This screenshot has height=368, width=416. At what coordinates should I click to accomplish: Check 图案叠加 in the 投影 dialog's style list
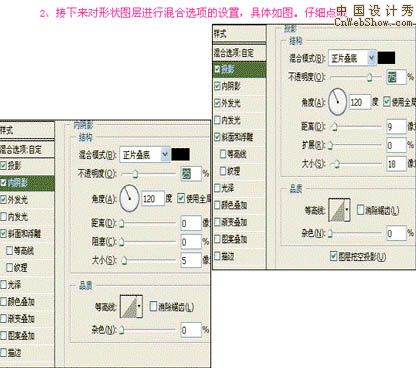[217, 239]
